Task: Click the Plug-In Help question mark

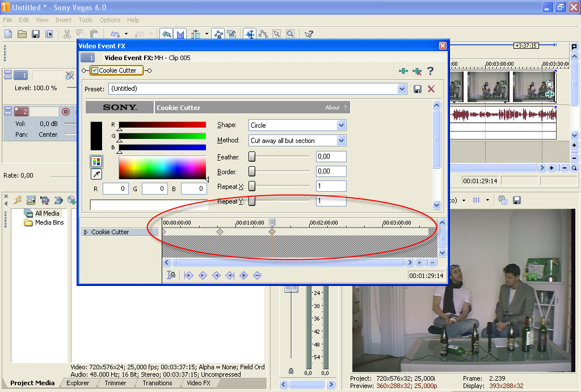Action: [430, 71]
